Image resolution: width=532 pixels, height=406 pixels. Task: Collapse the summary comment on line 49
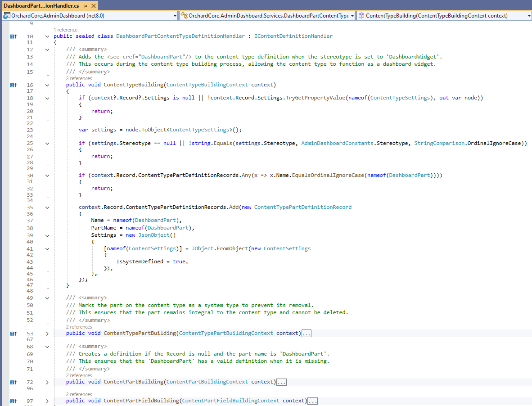47,298
